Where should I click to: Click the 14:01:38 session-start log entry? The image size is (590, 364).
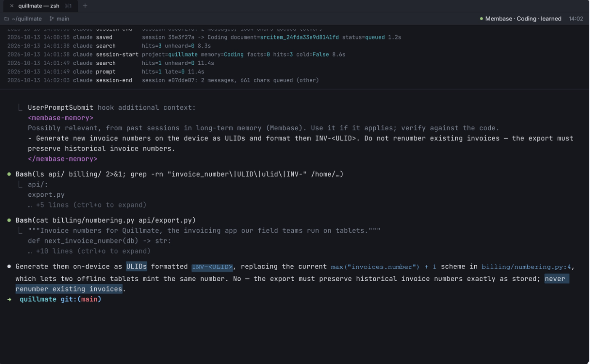pos(176,55)
